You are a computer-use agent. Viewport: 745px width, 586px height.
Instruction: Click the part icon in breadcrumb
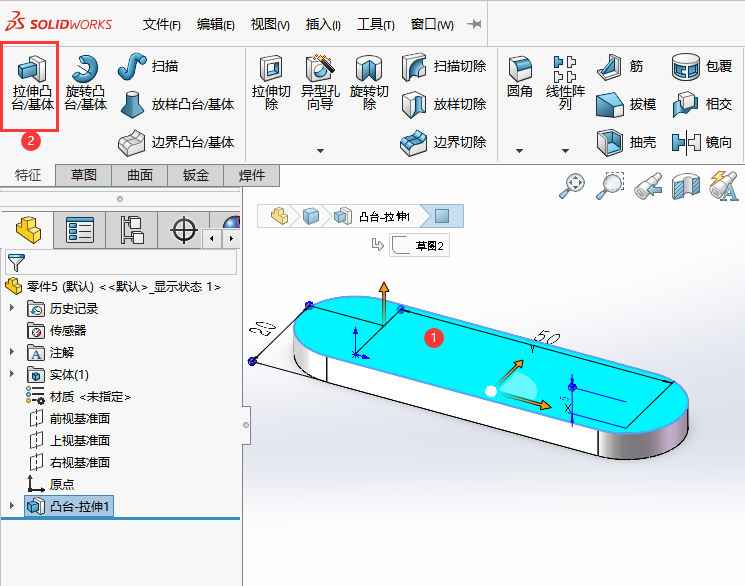click(279, 216)
